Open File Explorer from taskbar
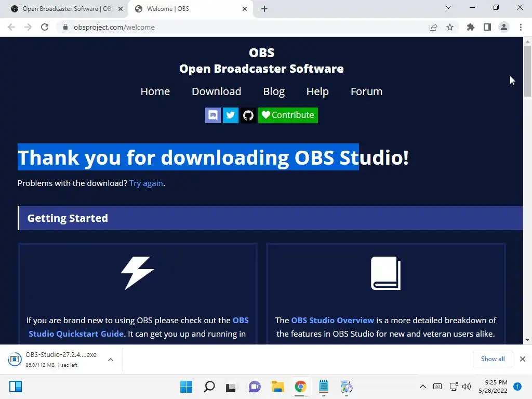The height and width of the screenshot is (399, 532). coord(277,387)
